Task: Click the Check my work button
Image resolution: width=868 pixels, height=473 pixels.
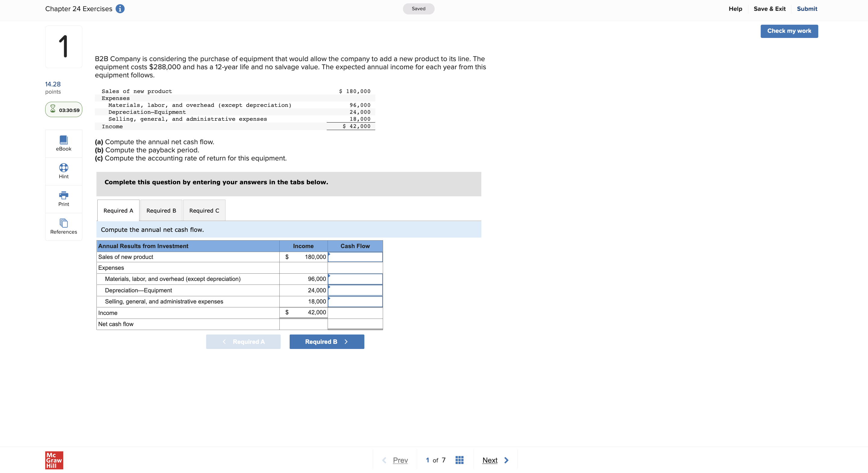Action: pyautogui.click(x=789, y=31)
